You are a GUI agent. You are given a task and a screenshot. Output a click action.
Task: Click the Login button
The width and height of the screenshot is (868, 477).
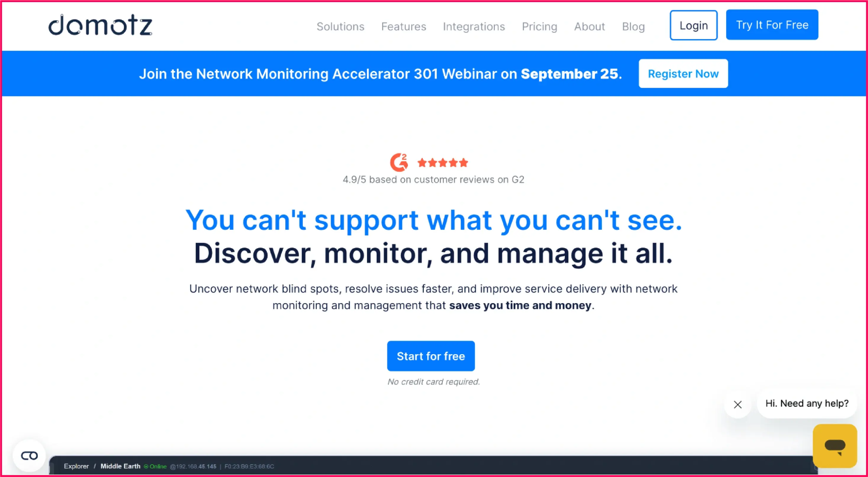(693, 25)
